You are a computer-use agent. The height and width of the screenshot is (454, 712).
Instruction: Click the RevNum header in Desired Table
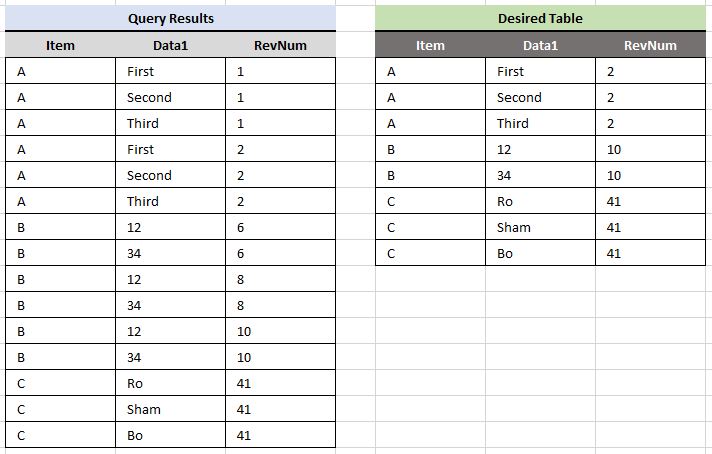point(650,45)
